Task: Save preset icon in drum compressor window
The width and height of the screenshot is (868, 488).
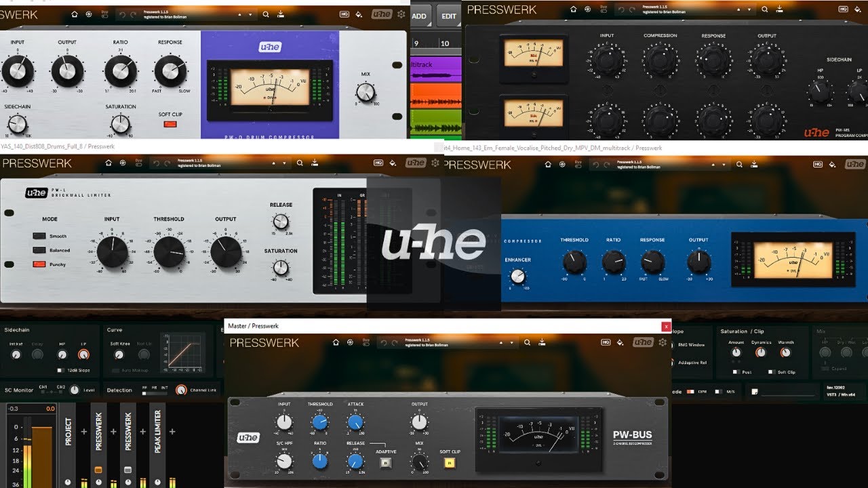Action: tap(281, 14)
